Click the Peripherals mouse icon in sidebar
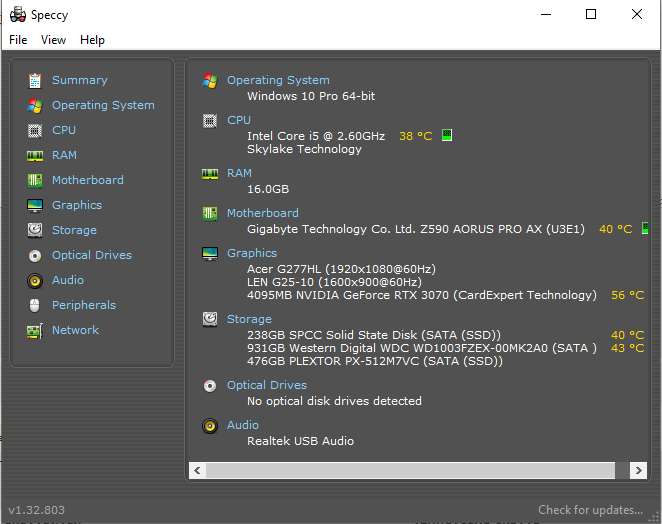This screenshot has height=524, width=662. point(35,305)
